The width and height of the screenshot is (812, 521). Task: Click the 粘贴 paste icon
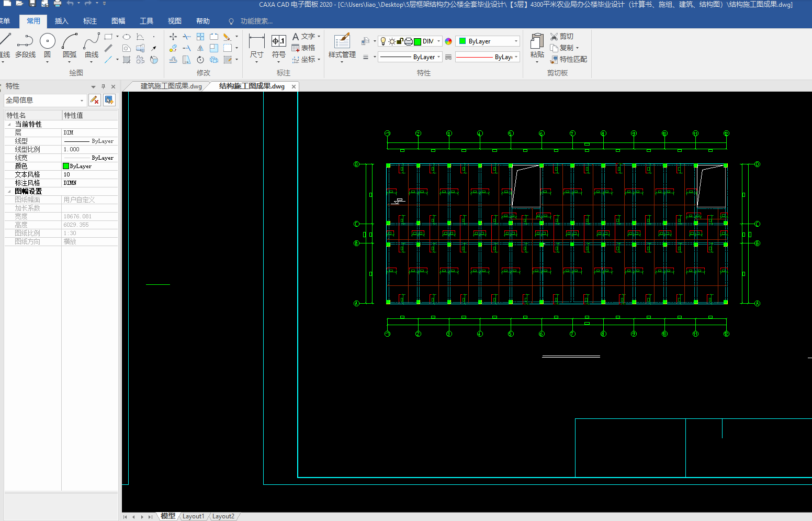tap(537, 41)
